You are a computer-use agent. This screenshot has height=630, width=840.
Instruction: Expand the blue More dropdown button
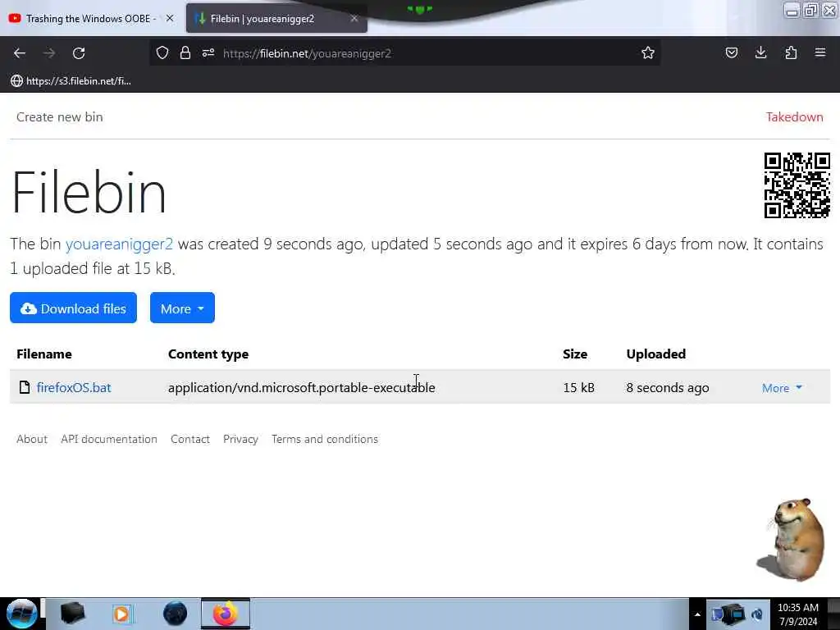point(182,308)
